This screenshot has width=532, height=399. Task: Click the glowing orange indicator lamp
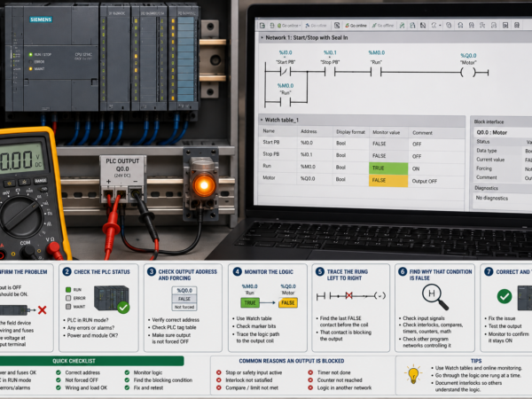pos(204,185)
